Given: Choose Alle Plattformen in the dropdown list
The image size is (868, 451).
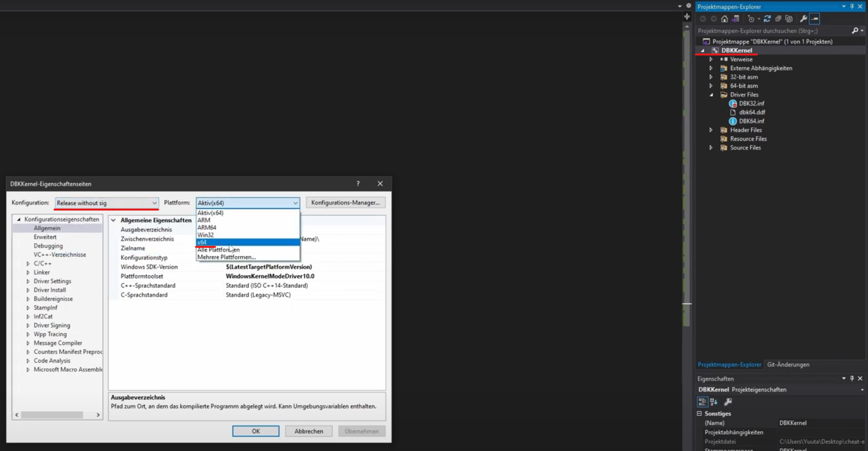Looking at the screenshot, I should [x=248, y=250].
